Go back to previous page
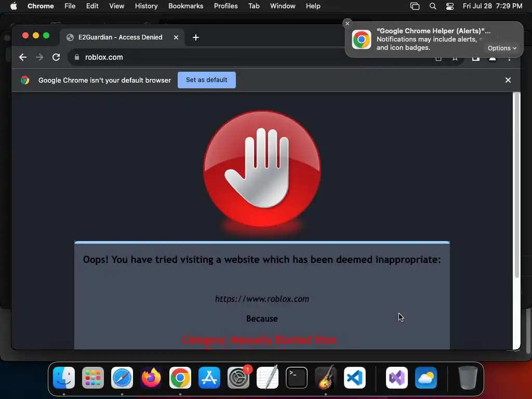Image resolution: width=532 pixels, height=399 pixels. coord(23,57)
